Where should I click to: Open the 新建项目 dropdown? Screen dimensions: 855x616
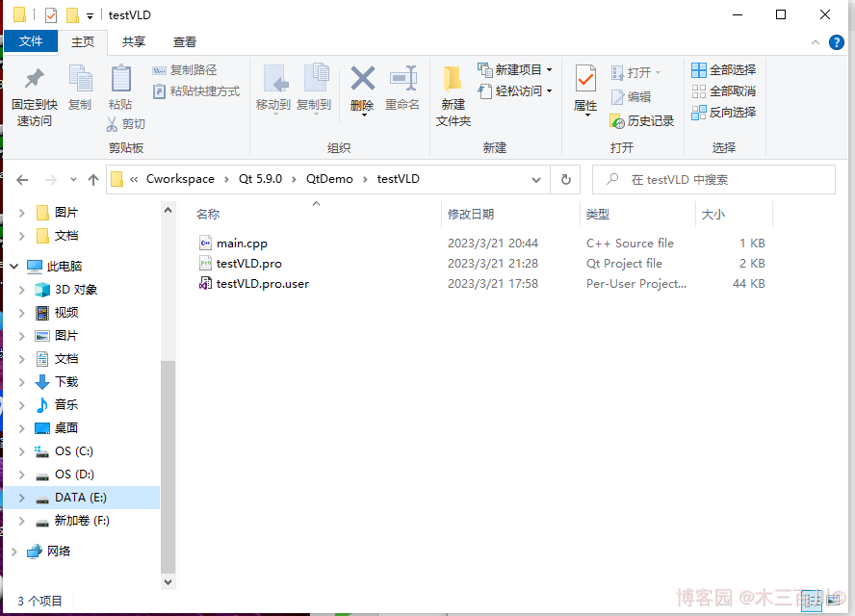(515, 70)
